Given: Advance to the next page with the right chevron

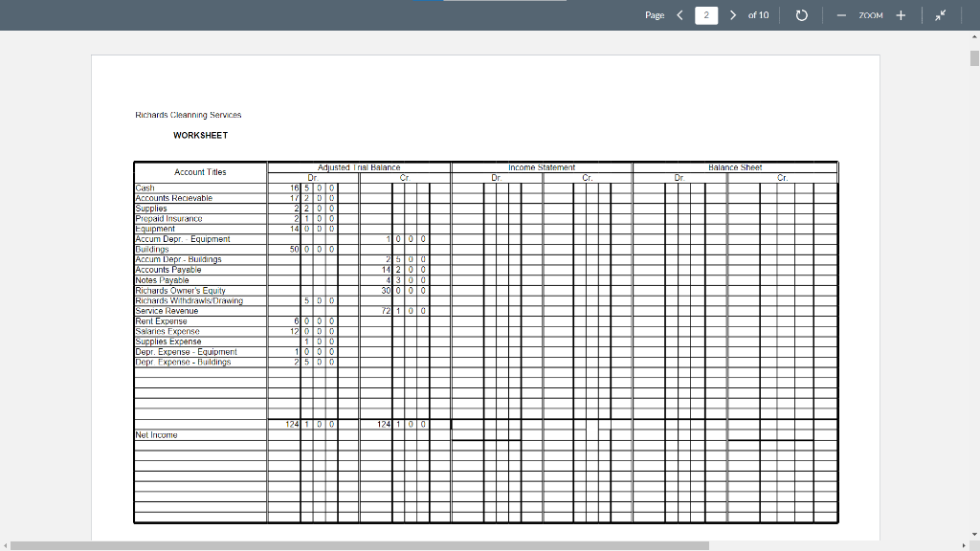Looking at the screenshot, I should click(732, 14).
